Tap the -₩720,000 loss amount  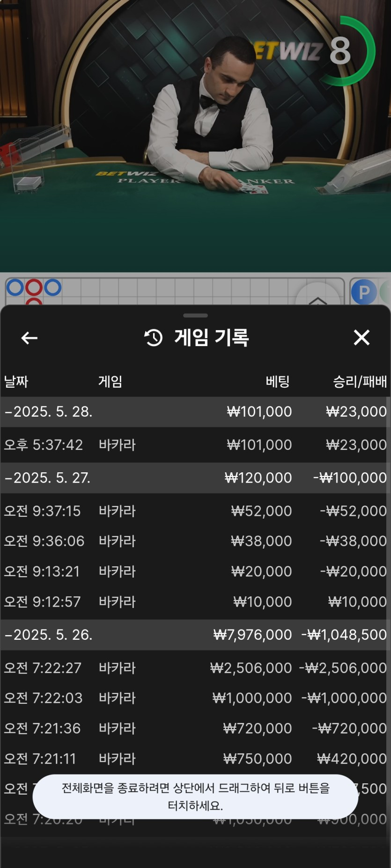[x=349, y=729]
